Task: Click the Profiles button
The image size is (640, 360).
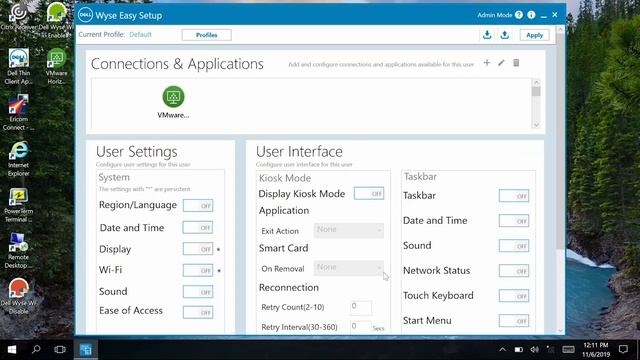Action: click(207, 35)
